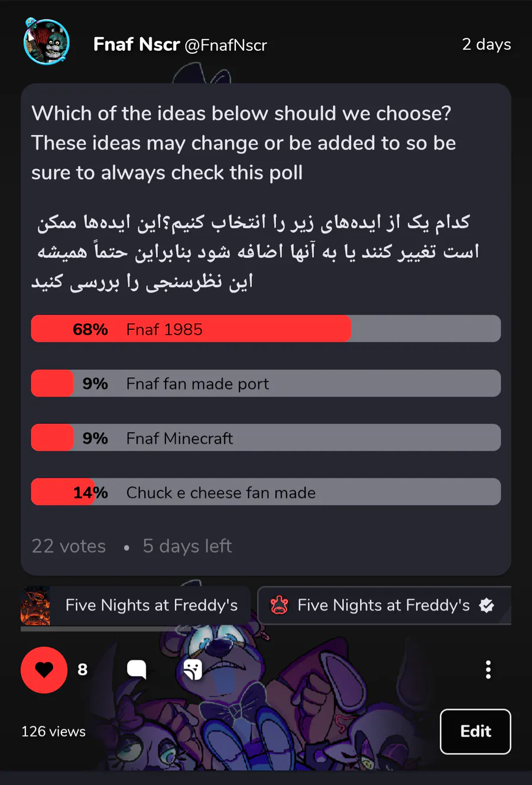Vote for Fnaf Minecraft option
The height and width of the screenshot is (785, 532).
(266, 438)
